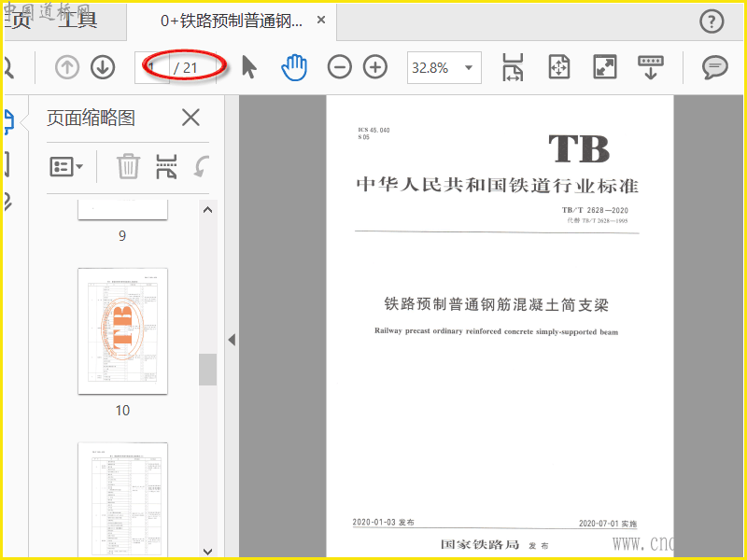Viewport: 747px width, 560px height.
Task: Click the 2020-07-01 实施 date text
Action: pyautogui.click(x=608, y=524)
